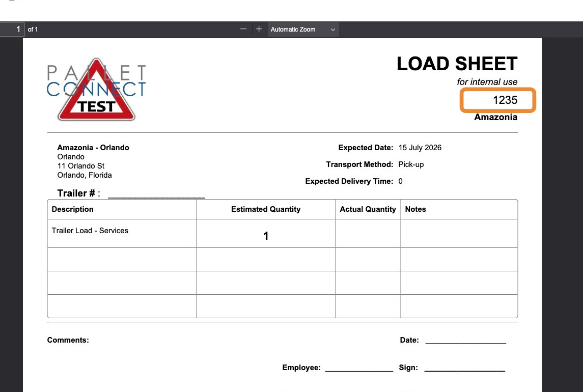Click the Pallet Connect TEST logo
Screen dimensions: 583x392
coord(96,89)
